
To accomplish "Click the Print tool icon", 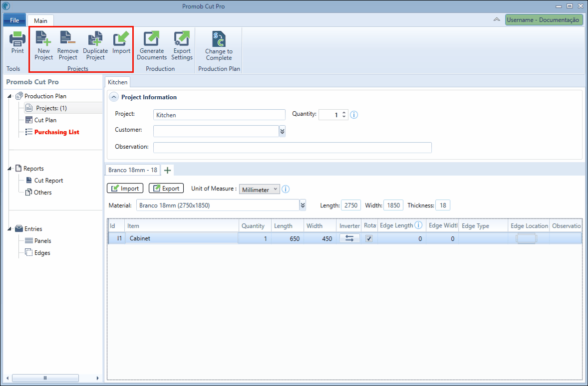I will pyautogui.click(x=17, y=39).
